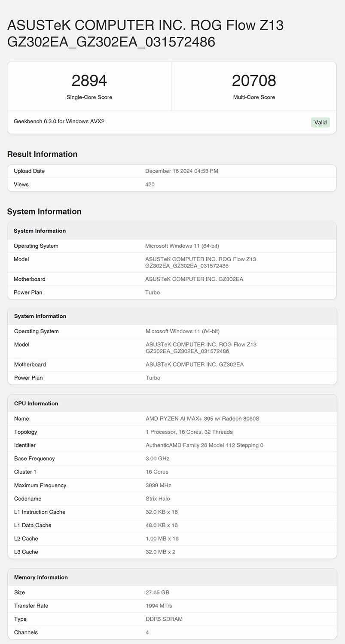The image size is (345, 644).
Task: Click the 1994 MT/s value
Action: pyautogui.click(x=159, y=606)
